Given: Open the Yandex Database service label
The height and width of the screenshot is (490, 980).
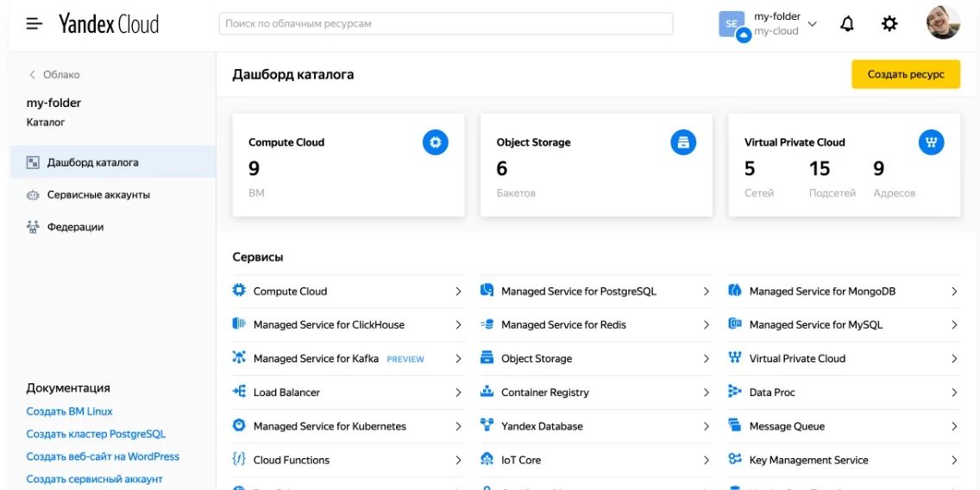Looking at the screenshot, I should pyautogui.click(x=542, y=426).
